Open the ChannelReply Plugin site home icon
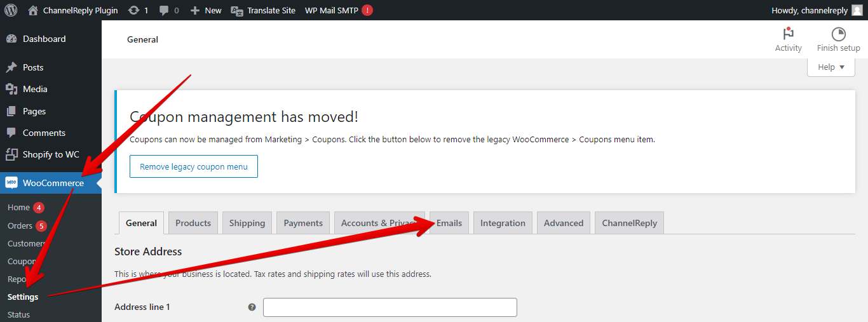 pos(34,10)
